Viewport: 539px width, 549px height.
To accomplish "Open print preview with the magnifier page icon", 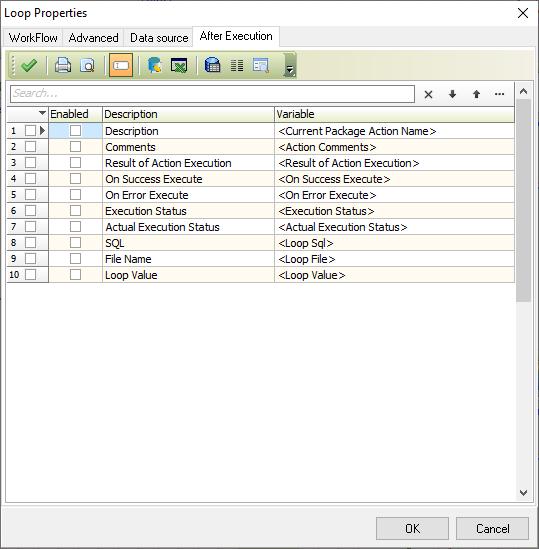I will click(87, 65).
